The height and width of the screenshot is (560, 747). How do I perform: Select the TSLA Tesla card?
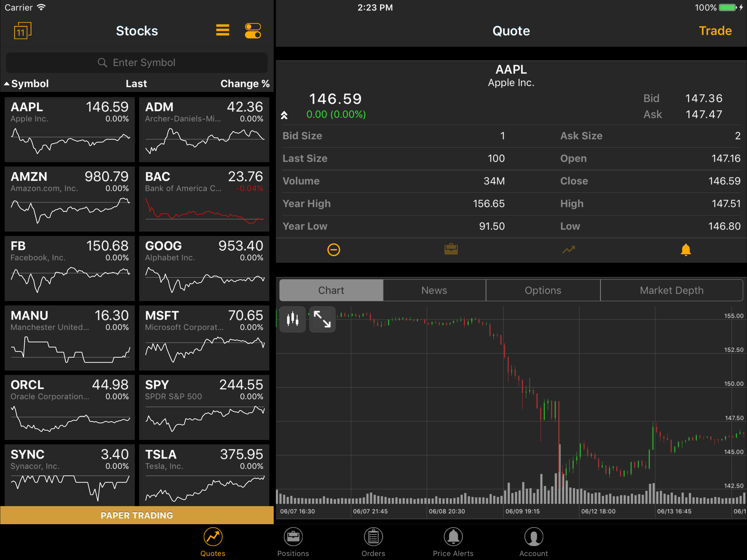(x=204, y=475)
